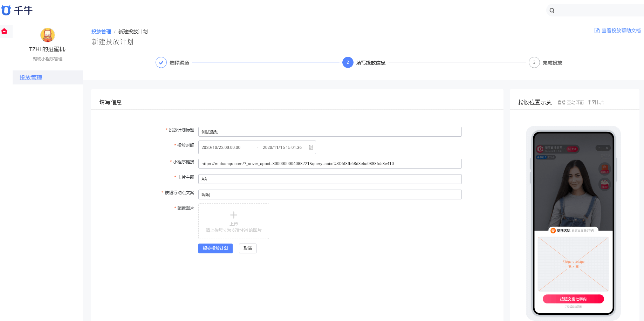644x321 pixels.
Task: Open the red home sidebar icon
Action: click(4, 31)
